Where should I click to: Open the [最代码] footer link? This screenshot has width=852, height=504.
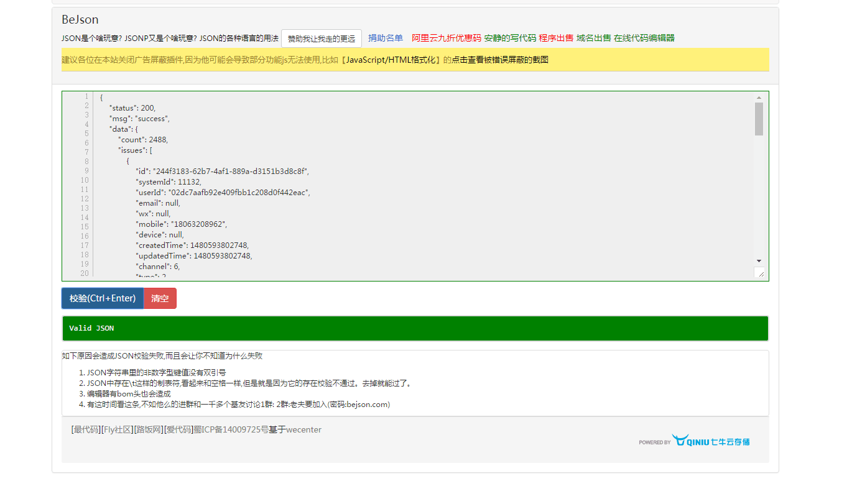(86, 429)
